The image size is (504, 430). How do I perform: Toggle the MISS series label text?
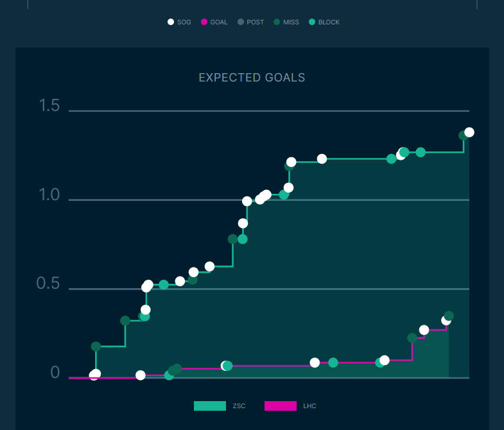pyautogui.click(x=291, y=22)
